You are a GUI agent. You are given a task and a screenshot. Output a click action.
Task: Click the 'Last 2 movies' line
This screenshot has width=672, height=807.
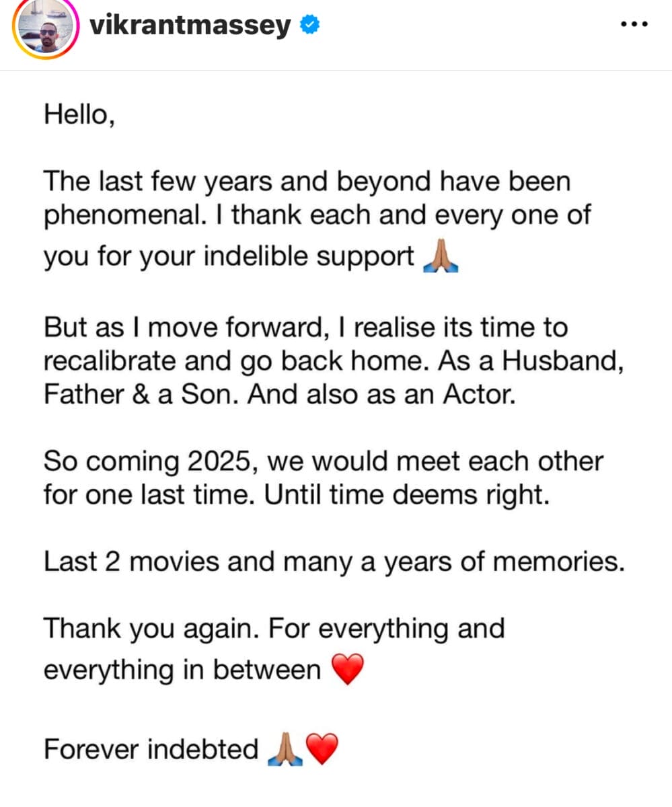click(334, 562)
